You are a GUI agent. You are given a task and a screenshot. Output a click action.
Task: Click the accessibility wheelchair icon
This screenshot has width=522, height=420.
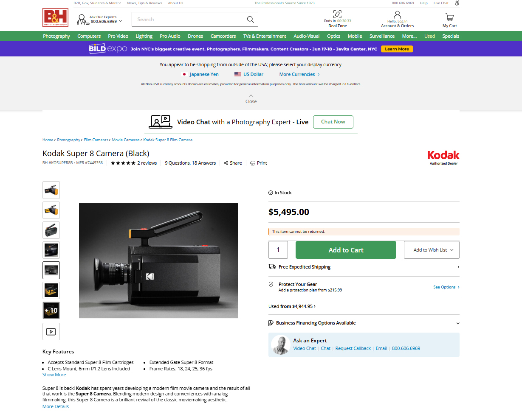click(x=457, y=3)
